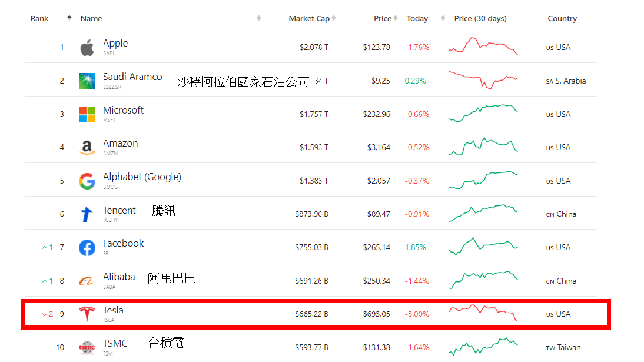The width and height of the screenshot is (644, 362).
Task: Click the Country column header
Action: pos(562,18)
